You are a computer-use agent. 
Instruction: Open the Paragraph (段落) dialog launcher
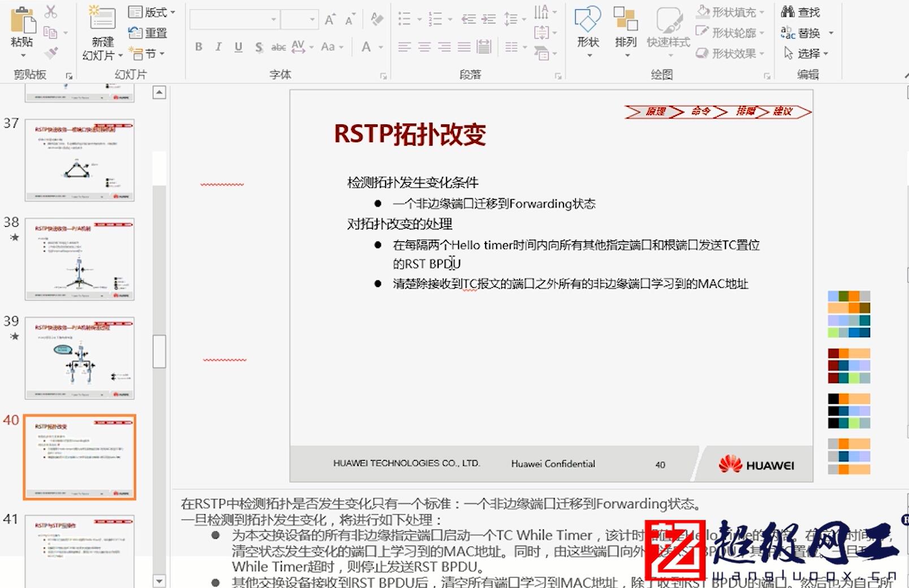click(x=558, y=76)
